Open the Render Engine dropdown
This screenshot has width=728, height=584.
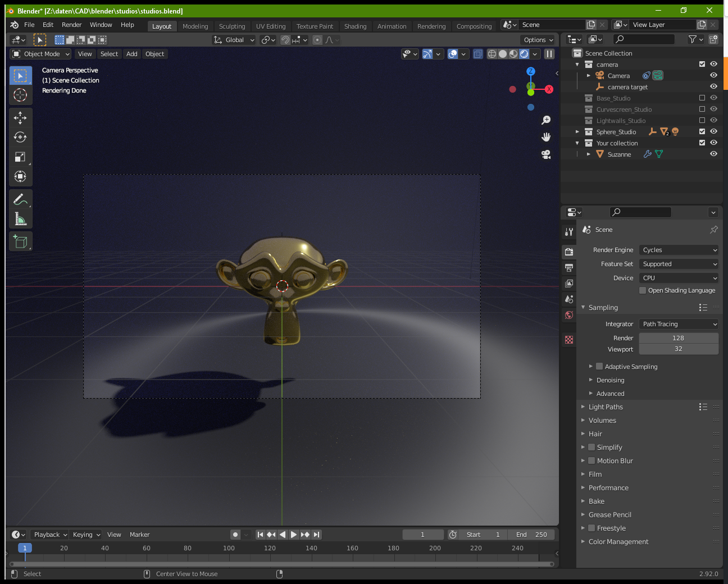tap(679, 250)
